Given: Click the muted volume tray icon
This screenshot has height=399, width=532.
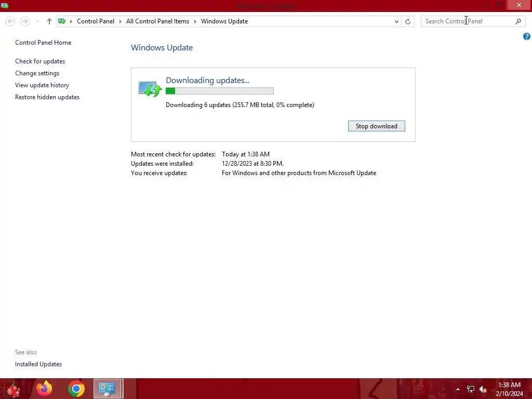Looking at the screenshot, I should click(x=483, y=389).
